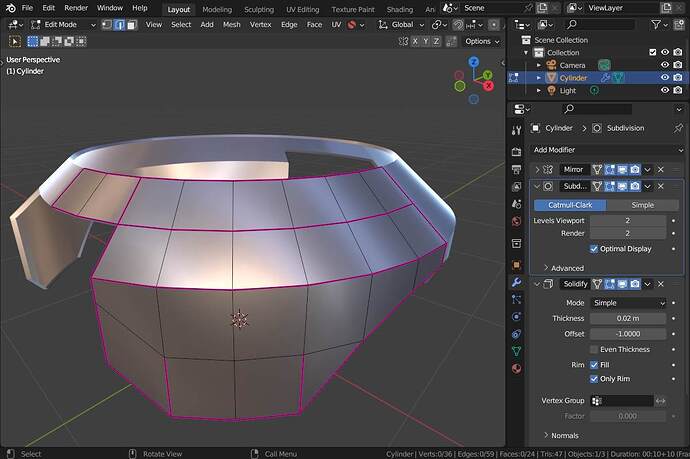
Task: Click the green Y axis on navigation gizmo
Action: pyautogui.click(x=488, y=75)
